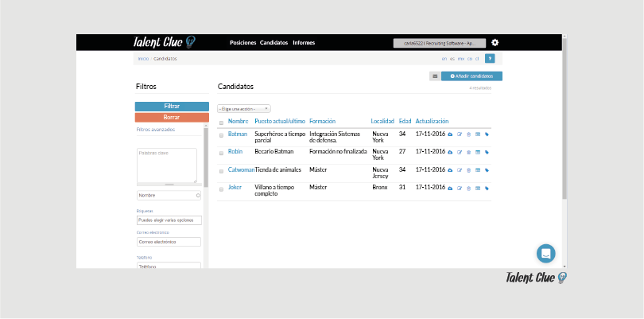Click the blue help question mark icon

click(x=490, y=59)
